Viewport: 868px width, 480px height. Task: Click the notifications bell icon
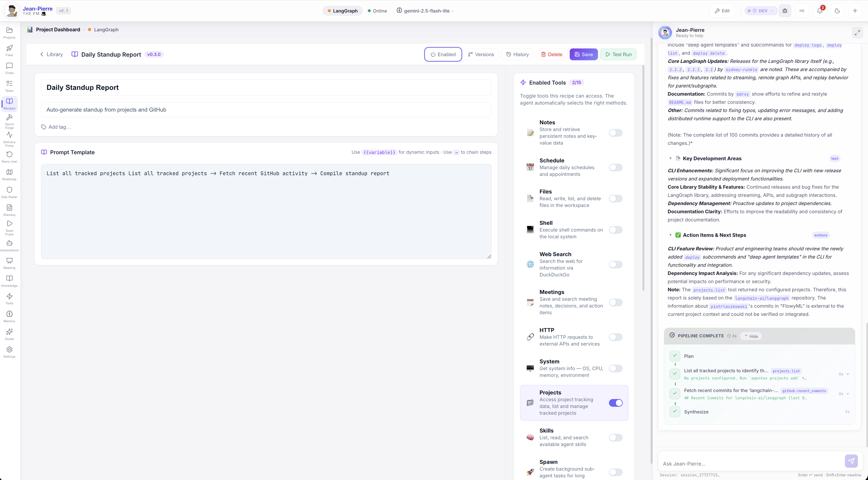point(820,10)
